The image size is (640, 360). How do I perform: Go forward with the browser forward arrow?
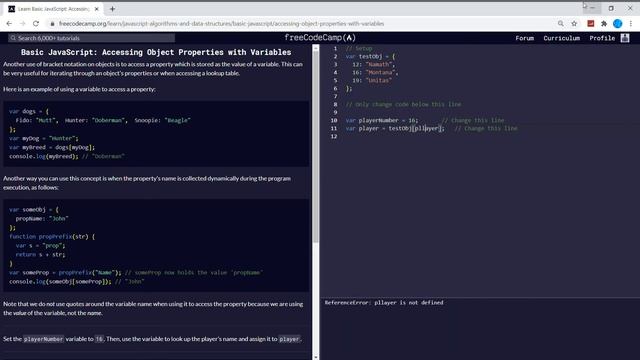22,24
